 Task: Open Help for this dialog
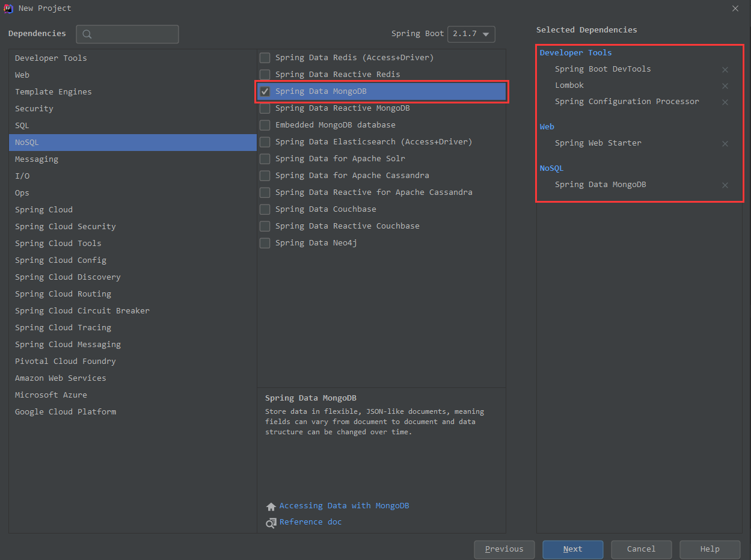[710, 549]
